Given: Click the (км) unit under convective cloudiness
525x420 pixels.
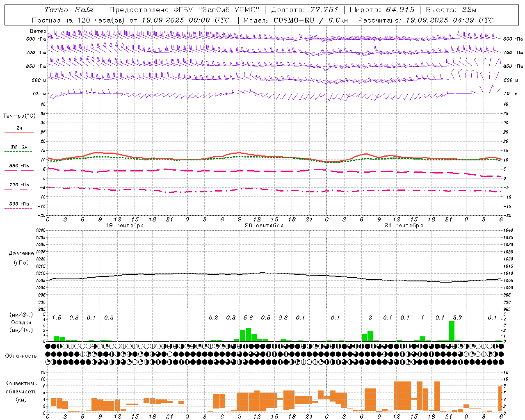Looking at the screenshot, I should coord(21,399).
